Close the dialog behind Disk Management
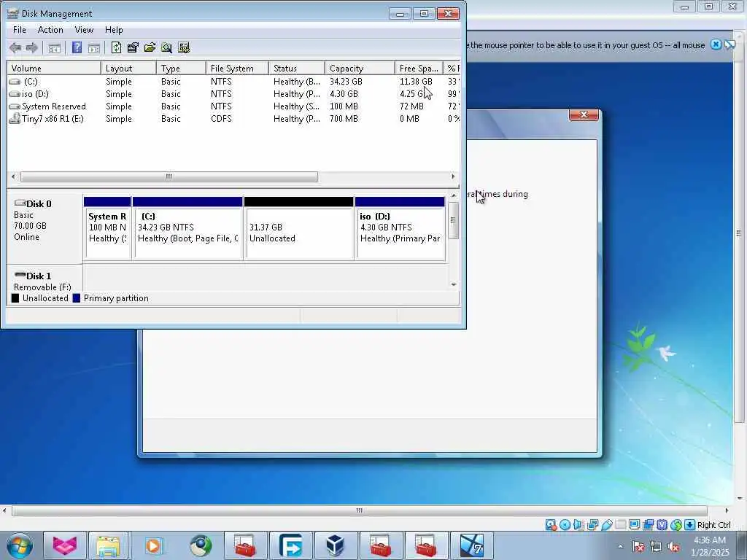747x560 pixels. (x=584, y=114)
